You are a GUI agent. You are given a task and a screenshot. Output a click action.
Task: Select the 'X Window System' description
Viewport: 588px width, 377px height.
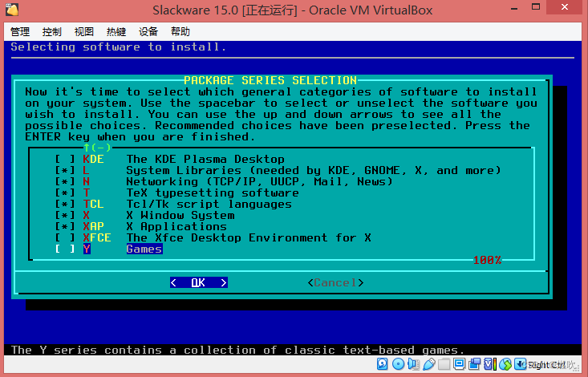[180, 215]
